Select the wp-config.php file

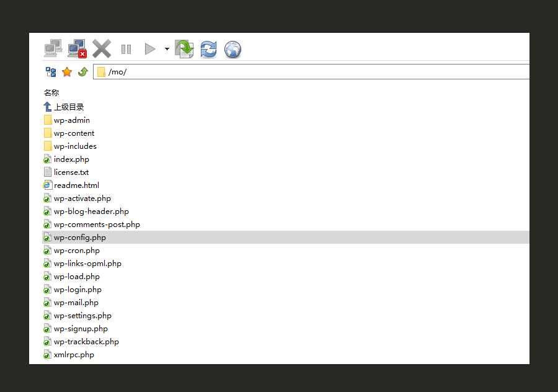point(79,238)
